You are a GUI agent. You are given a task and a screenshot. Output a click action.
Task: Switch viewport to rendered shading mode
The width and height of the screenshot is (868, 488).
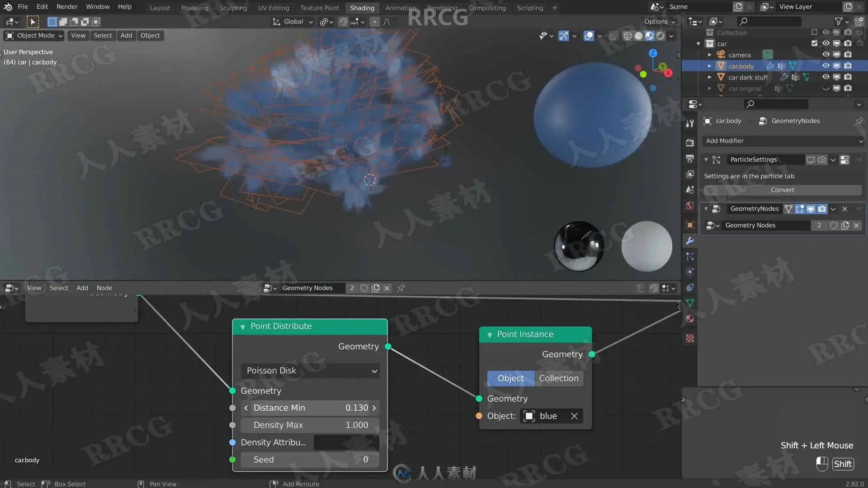[x=660, y=36]
